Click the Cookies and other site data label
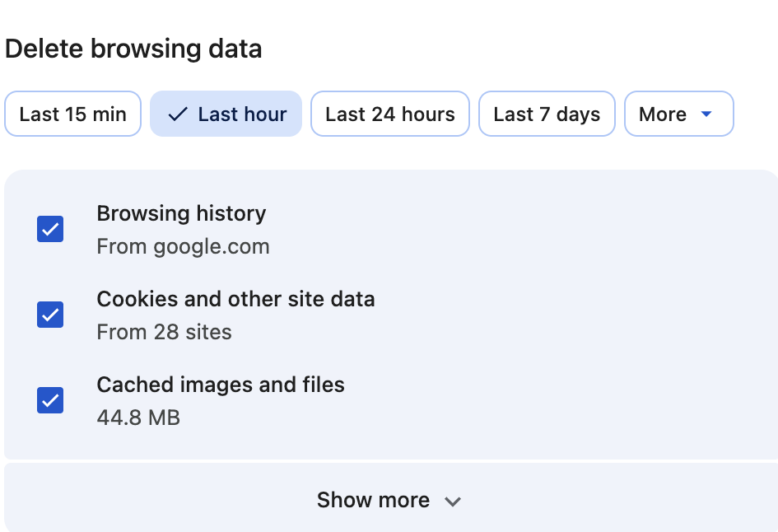This screenshot has height=532, width=778. point(235,299)
